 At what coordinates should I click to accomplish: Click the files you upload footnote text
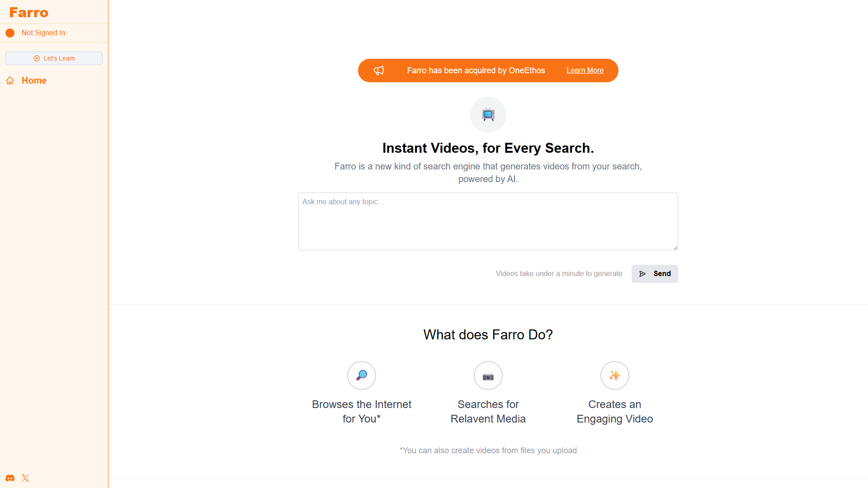(488, 450)
